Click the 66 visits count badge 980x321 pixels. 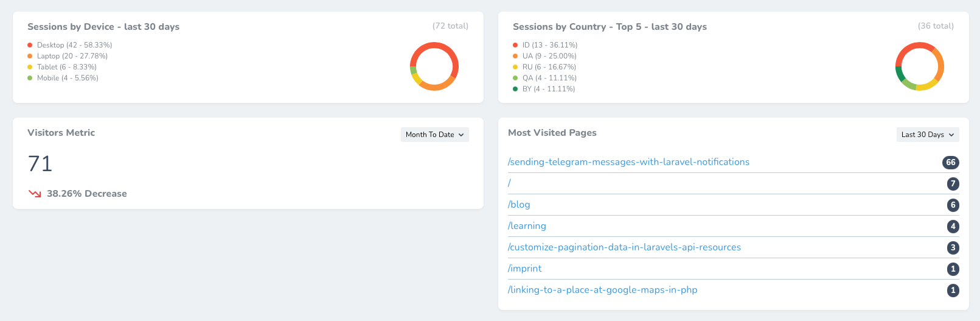pyautogui.click(x=950, y=162)
